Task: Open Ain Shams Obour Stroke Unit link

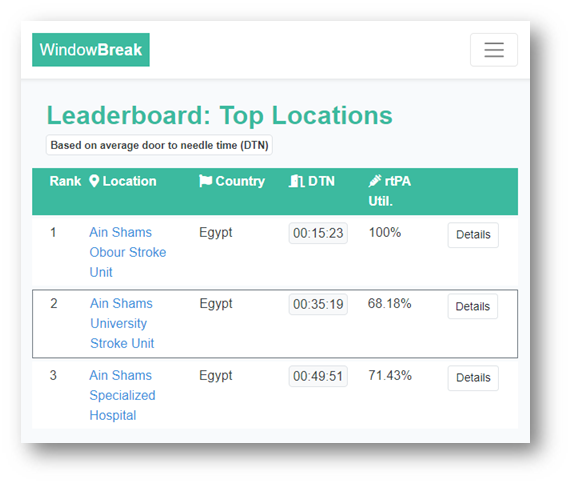Action: pos(128,252)
